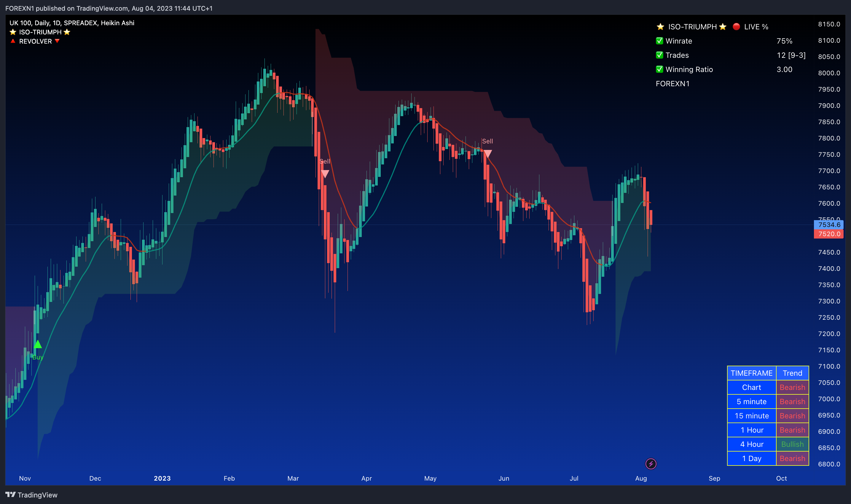Click the Trades green checkmark
851x504 pixels.
point(659,55)
